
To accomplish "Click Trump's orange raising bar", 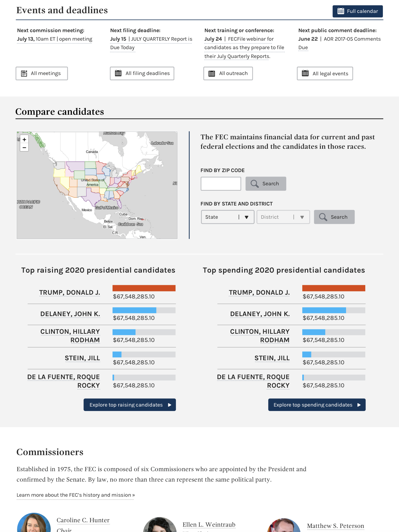I will point(144,288).
